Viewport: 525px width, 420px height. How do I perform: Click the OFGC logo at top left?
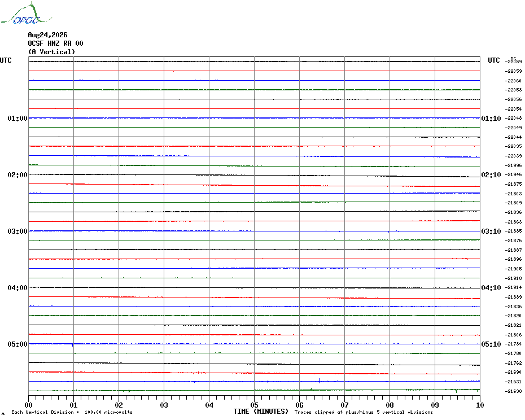pos(26,14)
